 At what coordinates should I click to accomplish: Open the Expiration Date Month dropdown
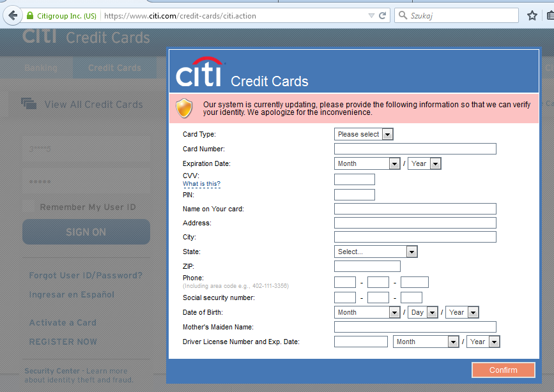click(x=367, y=163)
